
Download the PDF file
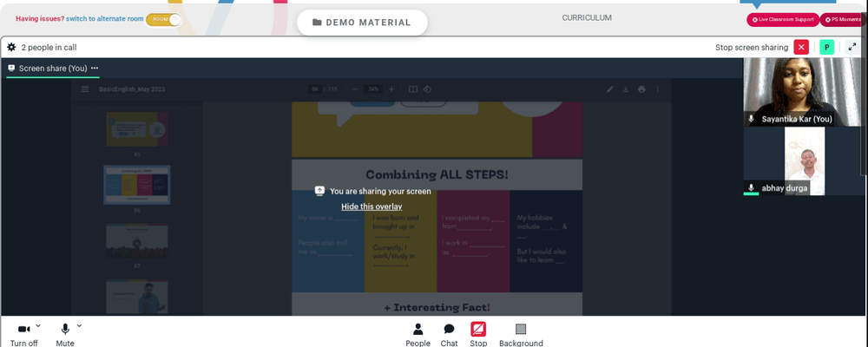click(x=626, y=89)
